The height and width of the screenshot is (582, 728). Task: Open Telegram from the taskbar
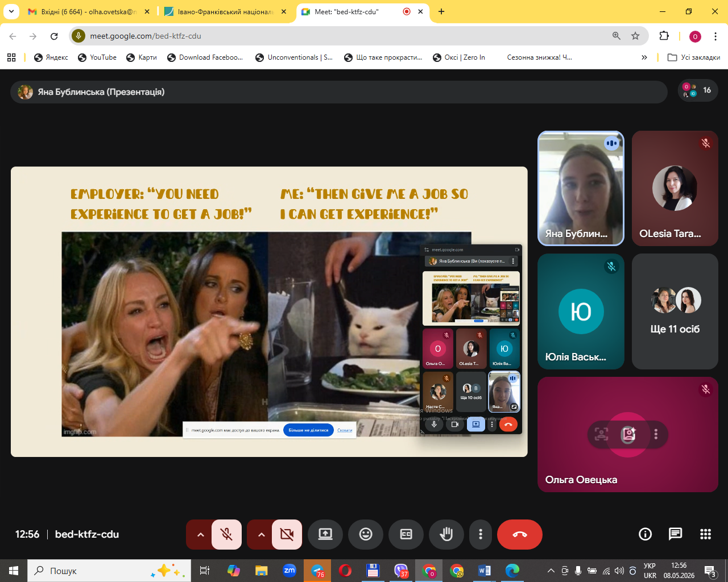[x=317, y=571]
